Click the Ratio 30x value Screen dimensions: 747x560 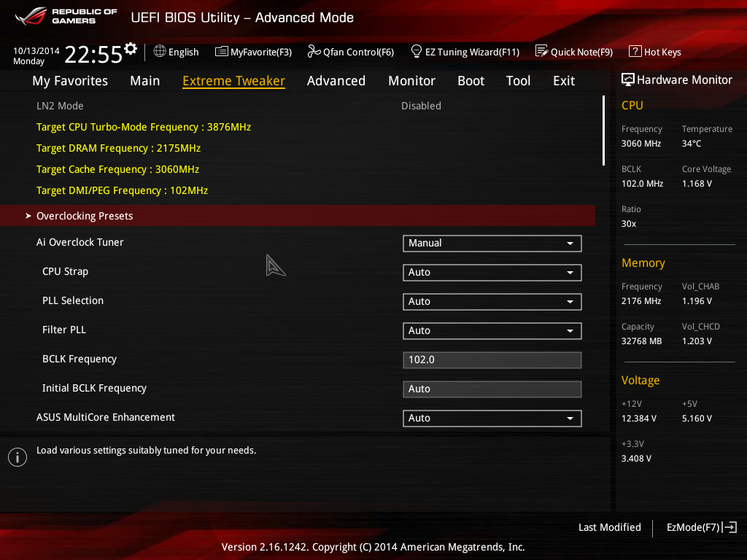pos(629,223)
